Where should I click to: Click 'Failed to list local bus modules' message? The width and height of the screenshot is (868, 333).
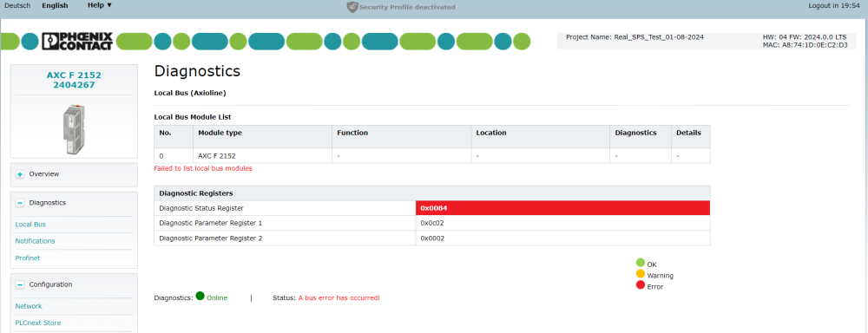[203, 168]
